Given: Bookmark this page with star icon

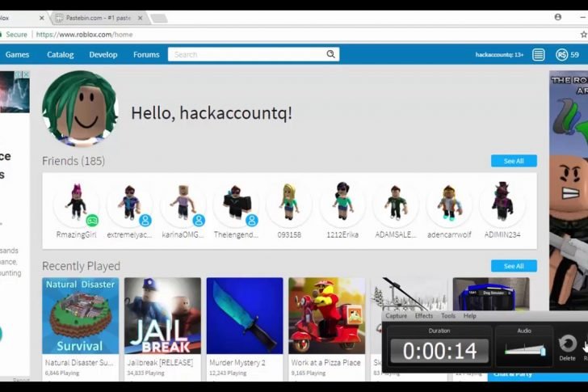Looking at the screenshot, I should [583, 35].
